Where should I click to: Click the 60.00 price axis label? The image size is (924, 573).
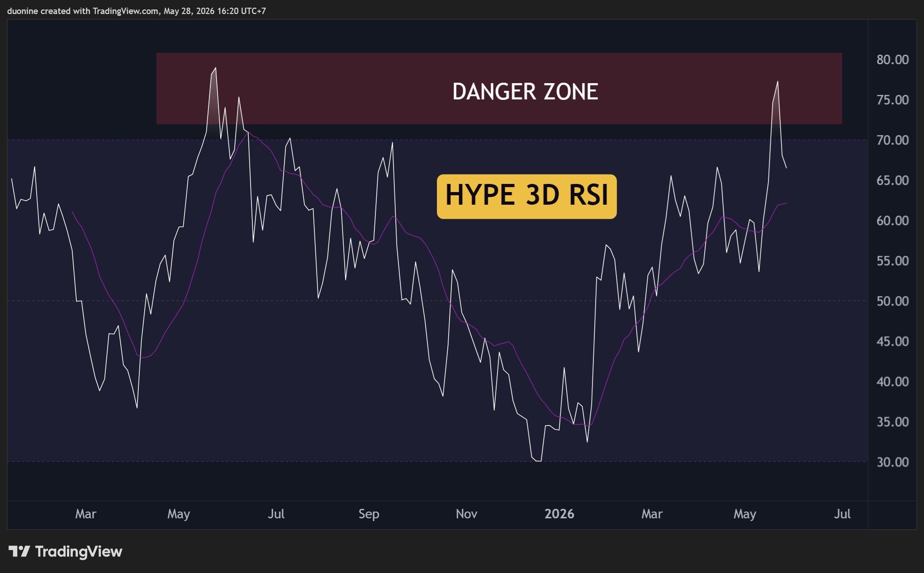click(892, 221)
